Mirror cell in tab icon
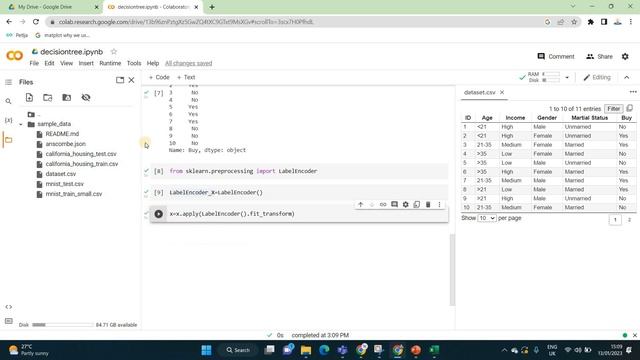The height and width of the screenshot is (360, 640). pyautogui.click(x=416, y=204)
